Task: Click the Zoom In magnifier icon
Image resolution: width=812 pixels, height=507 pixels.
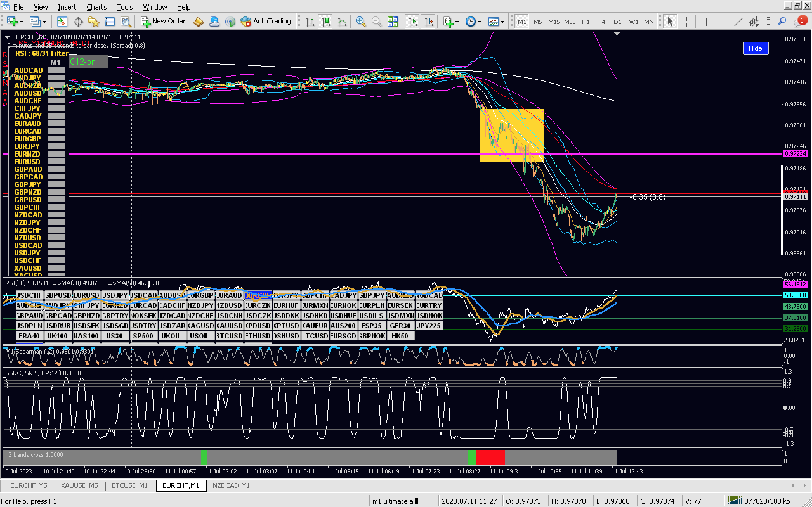Action: [x=360, y=22]
